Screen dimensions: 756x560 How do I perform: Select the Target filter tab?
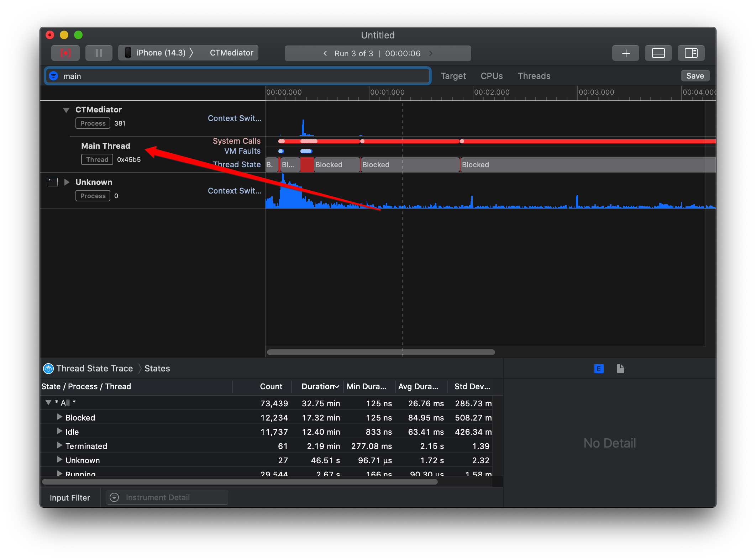(453, 76)
